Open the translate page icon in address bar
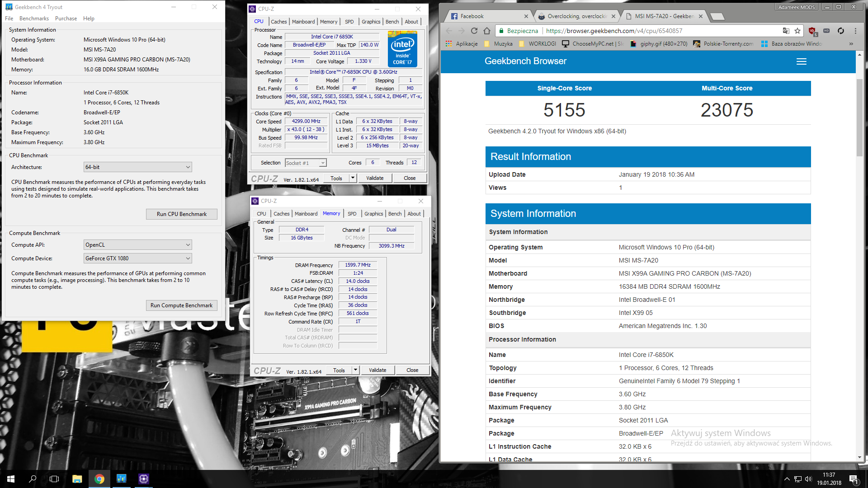868x488 pixels. click(786, 31)
